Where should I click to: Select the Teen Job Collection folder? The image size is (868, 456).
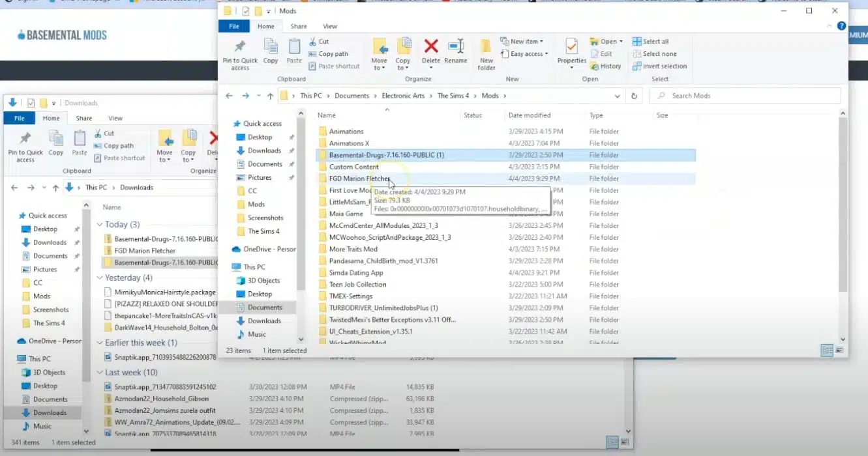tap(357, 285)
